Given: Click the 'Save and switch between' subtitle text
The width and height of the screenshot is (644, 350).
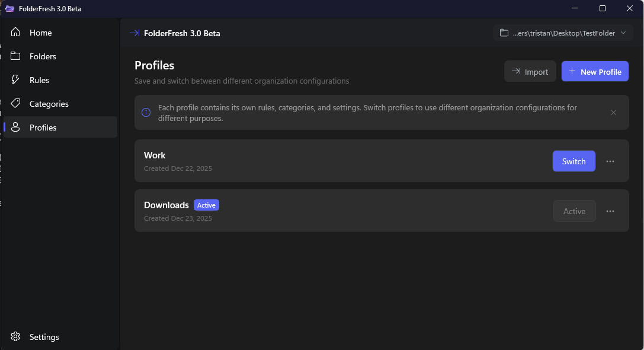Looking at the screenshot, I should coord(242,81).
